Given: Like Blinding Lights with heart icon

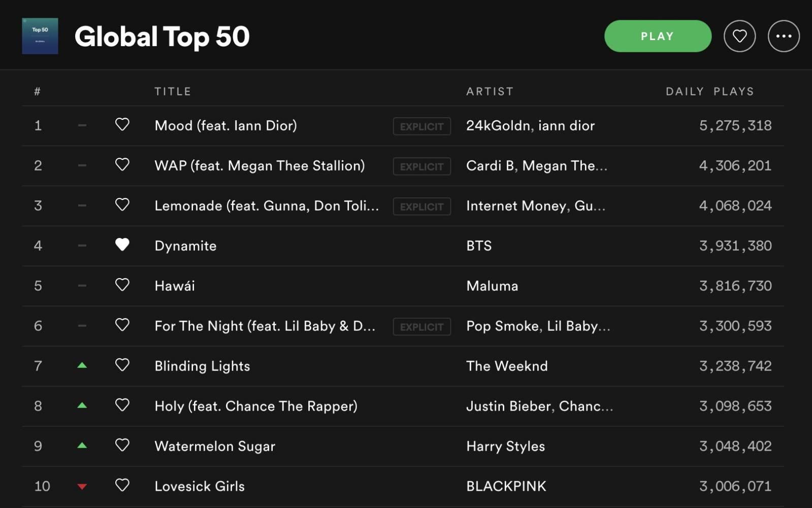Looking at the screenshot, I should point(122,365).
